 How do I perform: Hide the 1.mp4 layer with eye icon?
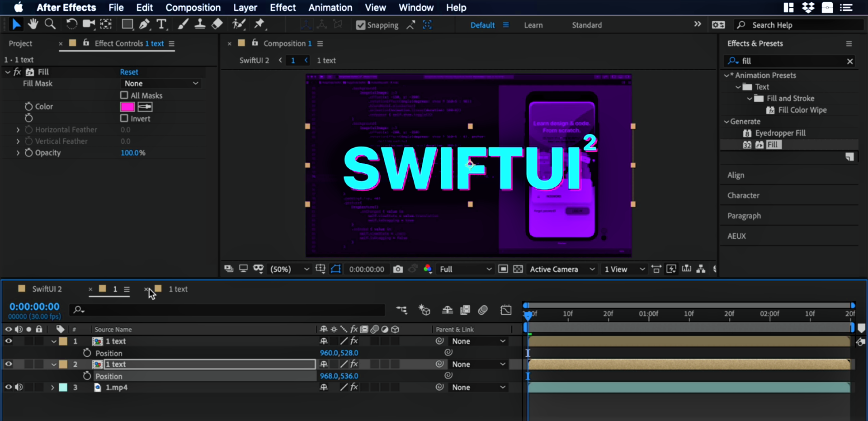pos(9,387)
